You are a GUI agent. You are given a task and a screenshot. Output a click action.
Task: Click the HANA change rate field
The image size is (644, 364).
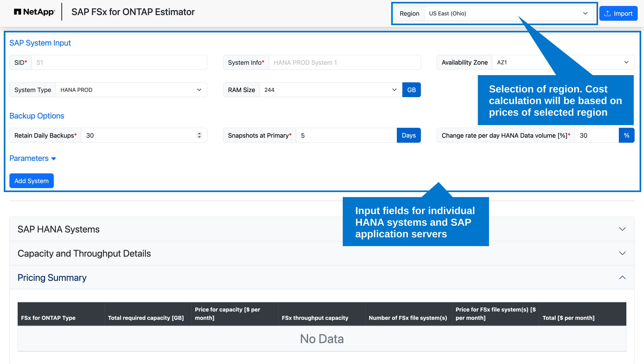[x=597, y=135]
